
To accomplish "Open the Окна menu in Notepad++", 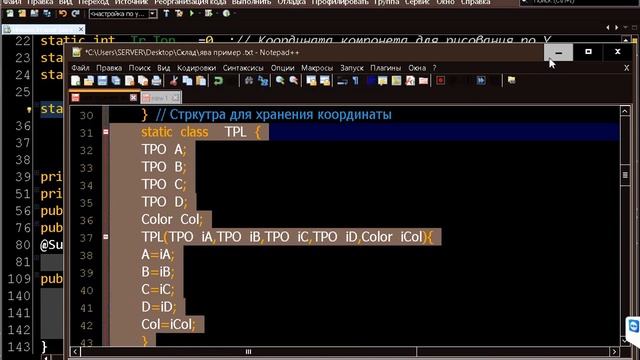I will point(417,68).
